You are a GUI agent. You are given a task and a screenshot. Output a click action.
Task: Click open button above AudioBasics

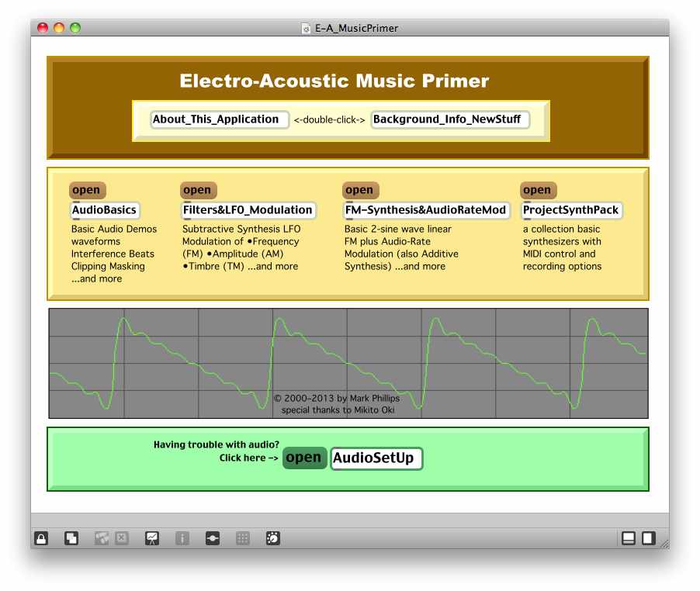coord(87,190)
